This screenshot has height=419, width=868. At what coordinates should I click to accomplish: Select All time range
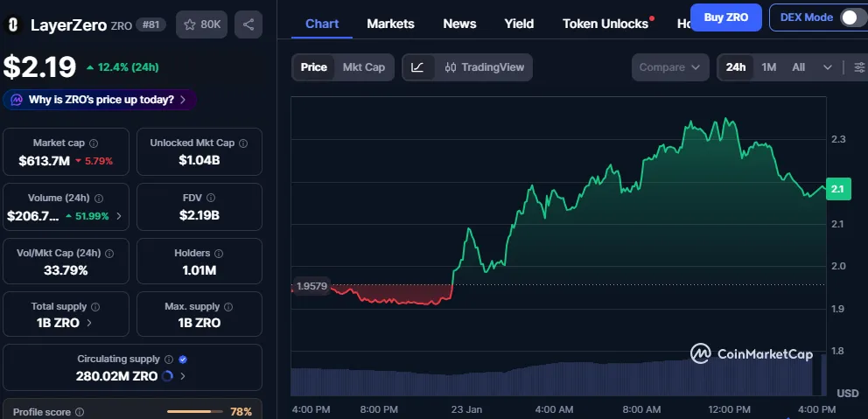(x=798, y=67)
